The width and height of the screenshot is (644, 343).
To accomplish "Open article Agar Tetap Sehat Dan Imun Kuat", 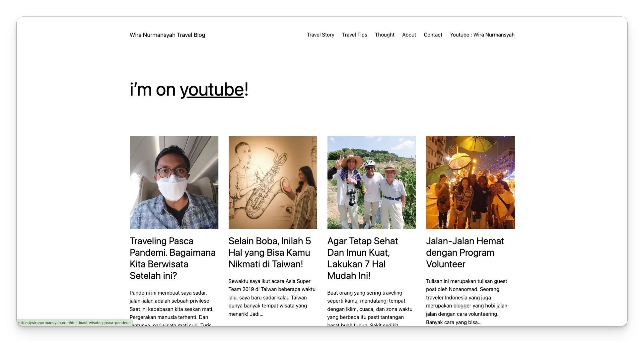I will tap(362, 258).
